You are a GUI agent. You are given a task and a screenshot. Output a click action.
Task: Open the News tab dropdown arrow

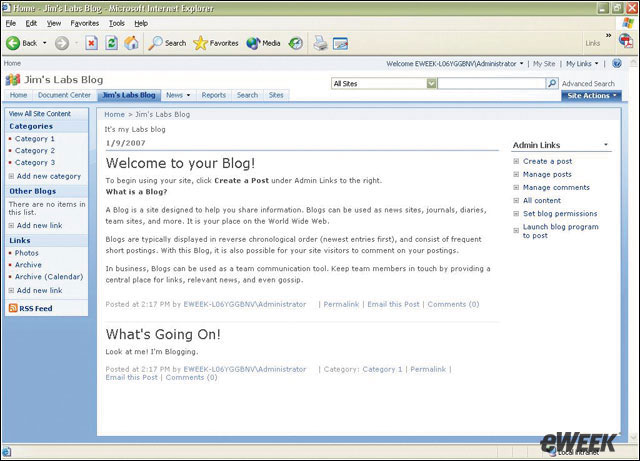[188, 95]
